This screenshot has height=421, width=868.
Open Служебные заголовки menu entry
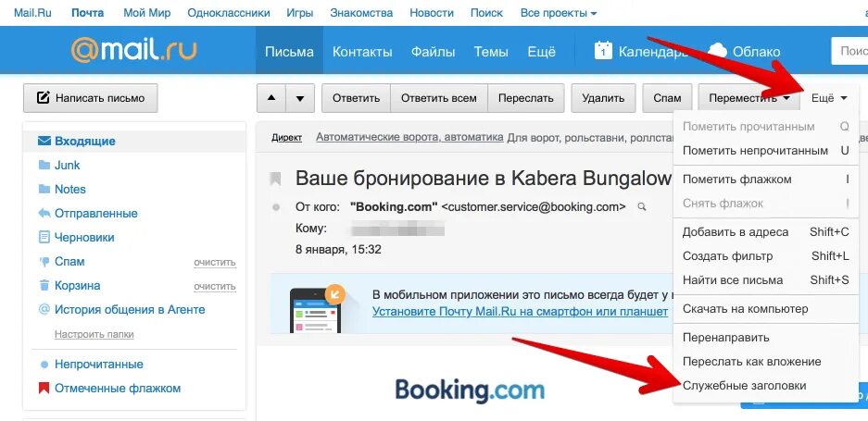[x=765, y=386]
